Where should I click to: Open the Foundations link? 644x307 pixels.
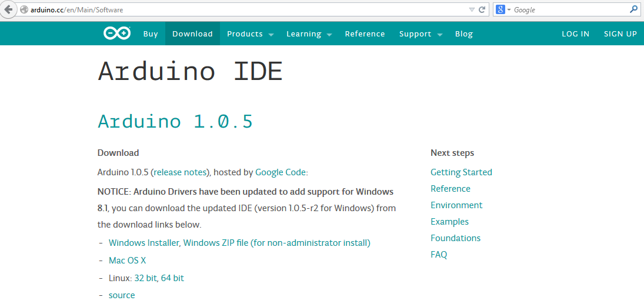pos(455,238)
